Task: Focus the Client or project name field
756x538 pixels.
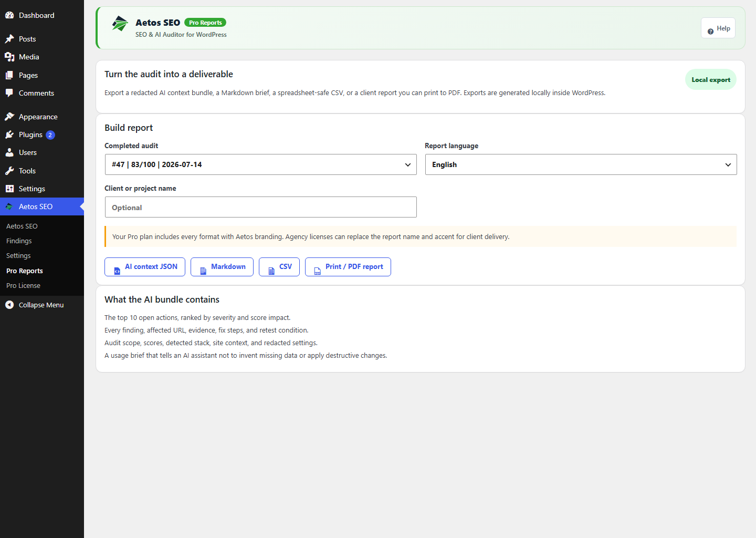Action: (261, 207)
